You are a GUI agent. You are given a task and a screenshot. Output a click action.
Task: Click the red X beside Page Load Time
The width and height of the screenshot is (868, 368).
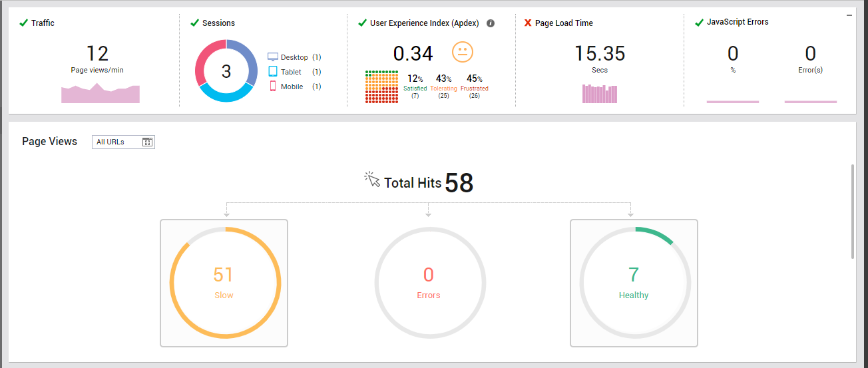(528, 23)
